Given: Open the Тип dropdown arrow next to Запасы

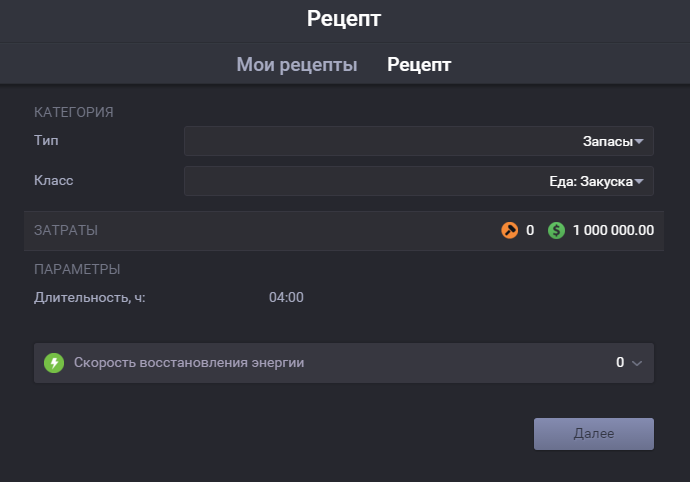Looking at the screenshot, I should (x=639, y=141).
